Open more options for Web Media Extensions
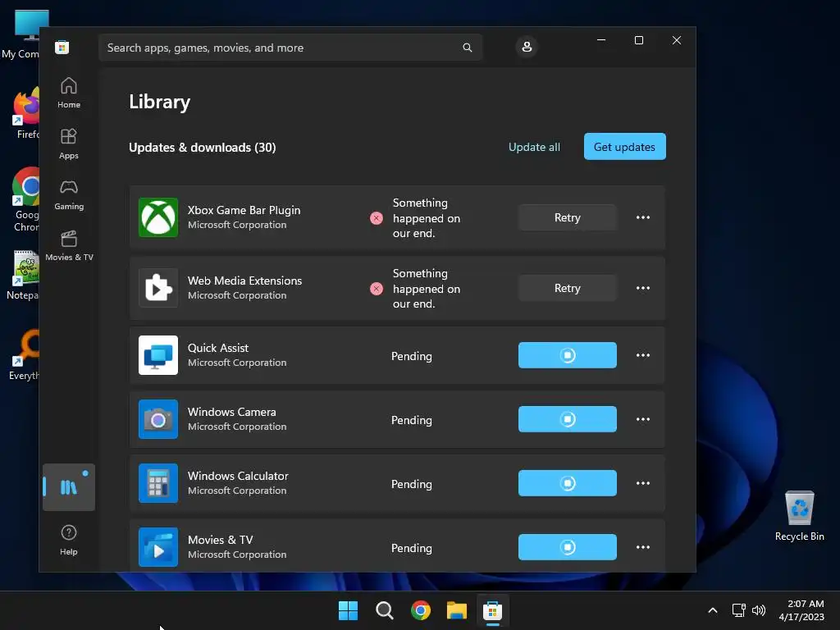840x630 pixels. [x=643, y=288]
